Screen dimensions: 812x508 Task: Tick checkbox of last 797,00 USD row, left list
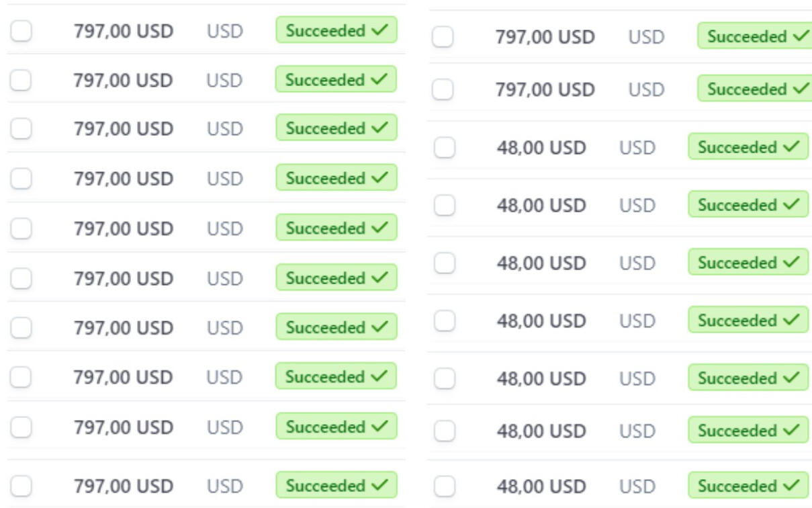point(21,485)
